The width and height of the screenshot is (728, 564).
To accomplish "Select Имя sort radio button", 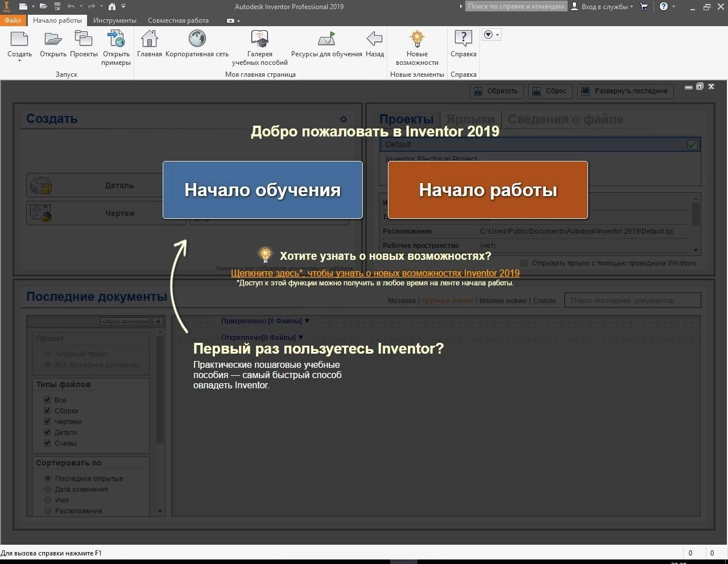I will (48, 500).
